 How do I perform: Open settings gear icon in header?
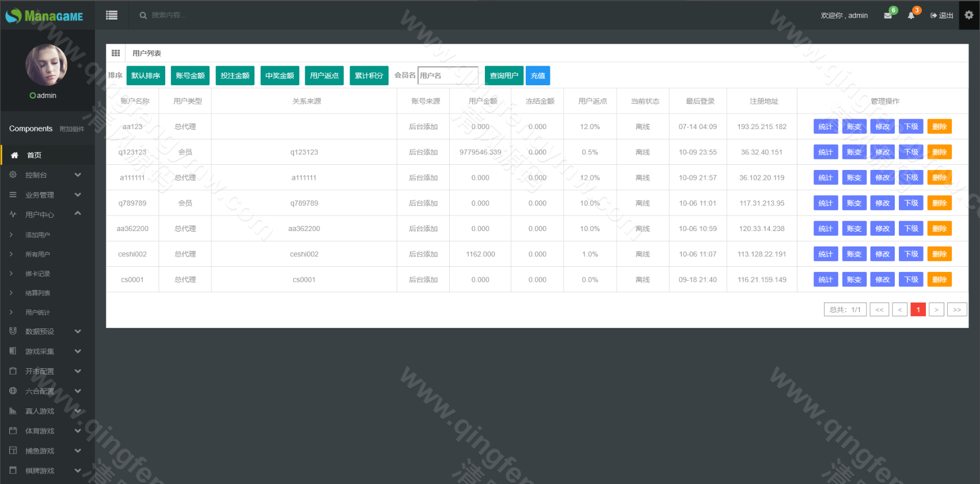[969, 15]
